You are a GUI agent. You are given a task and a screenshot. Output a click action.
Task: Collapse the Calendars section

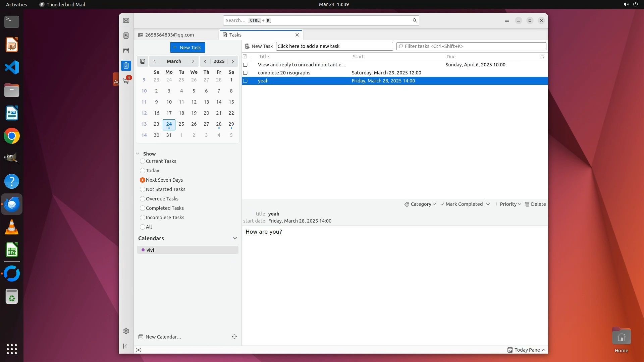(235, 238)
